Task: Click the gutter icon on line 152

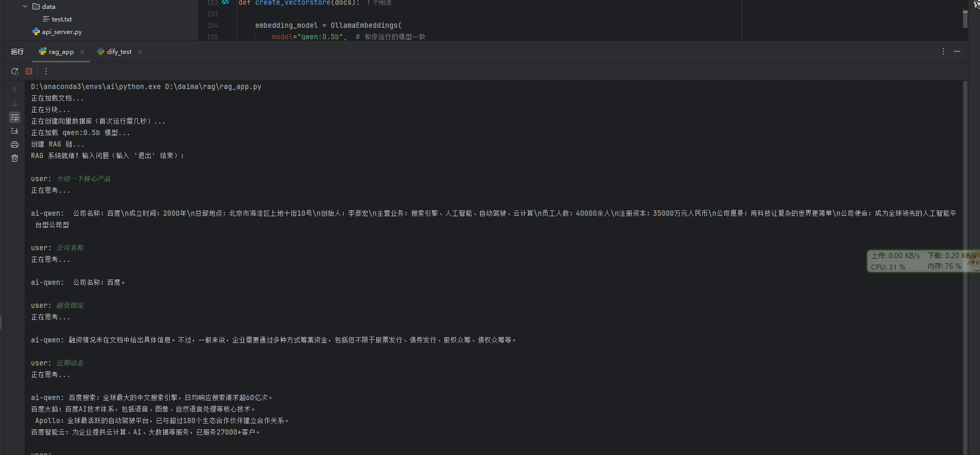Action: click(225, 3)
